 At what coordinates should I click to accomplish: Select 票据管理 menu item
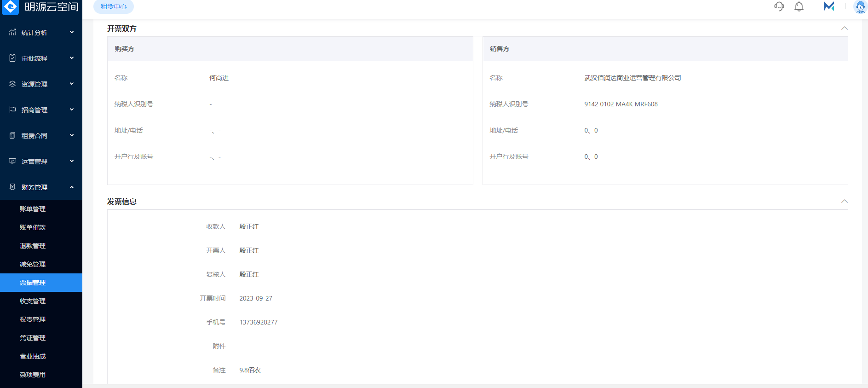(x=33, y=283)
